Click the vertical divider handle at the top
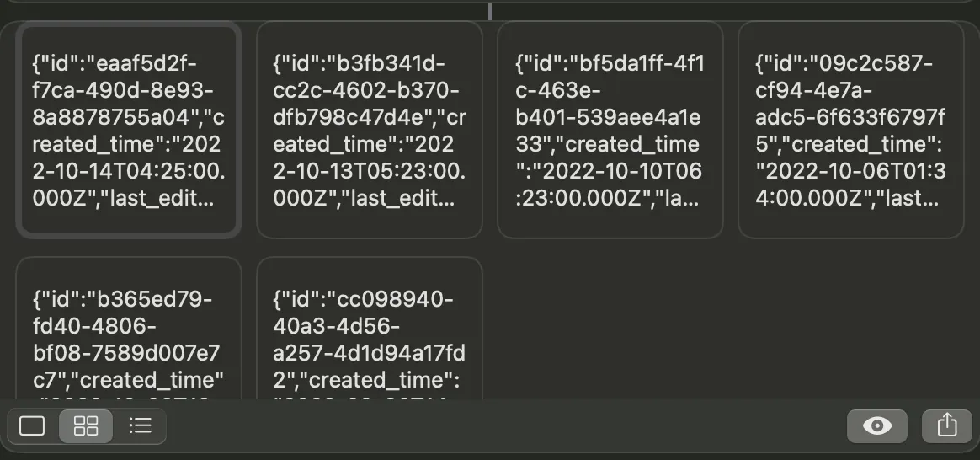Image resolution: width=980 pixels, height=460 pixels. [x=490, y=11]
